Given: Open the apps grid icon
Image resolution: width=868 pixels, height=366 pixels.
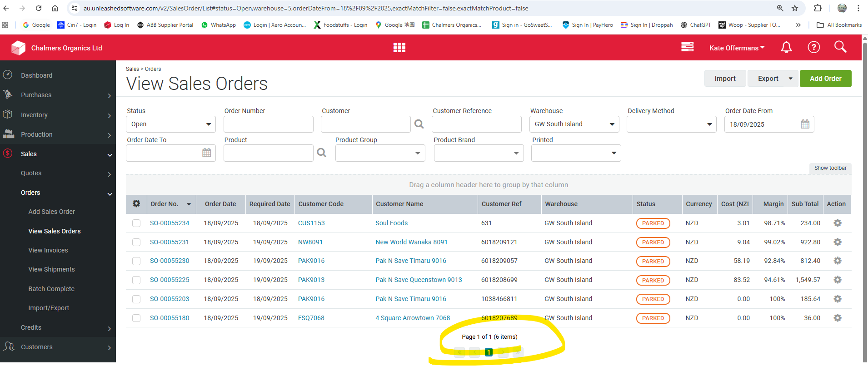Looking at the screenshot, I should coord(399,48).
